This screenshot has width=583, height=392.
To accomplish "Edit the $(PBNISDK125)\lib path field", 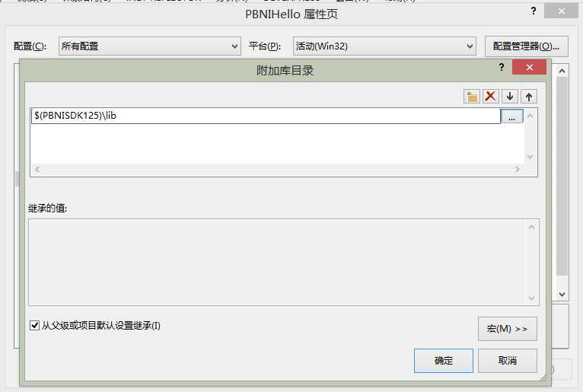I will click(266, 116).
